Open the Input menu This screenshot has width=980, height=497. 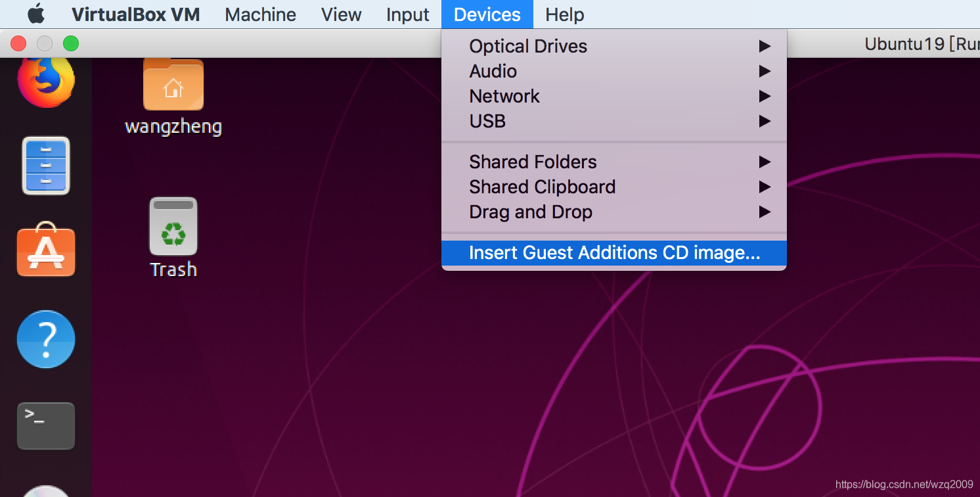[x=407, y=14]
